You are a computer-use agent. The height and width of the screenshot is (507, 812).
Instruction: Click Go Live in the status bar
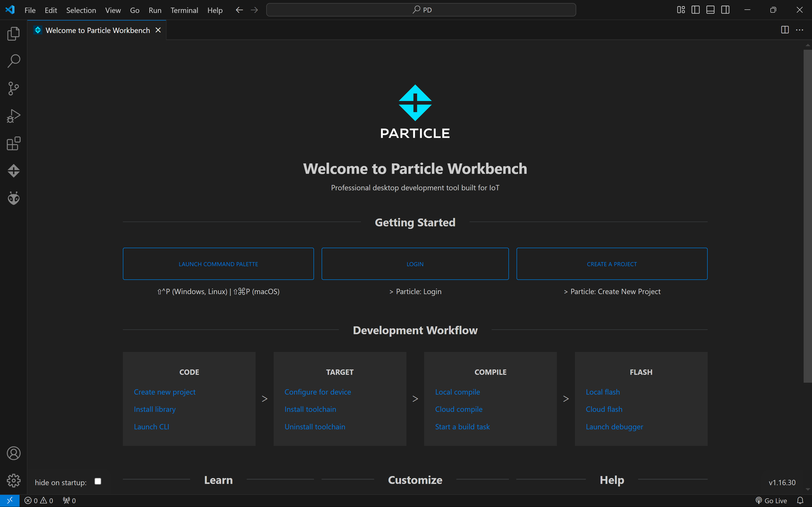coord(771,501)
